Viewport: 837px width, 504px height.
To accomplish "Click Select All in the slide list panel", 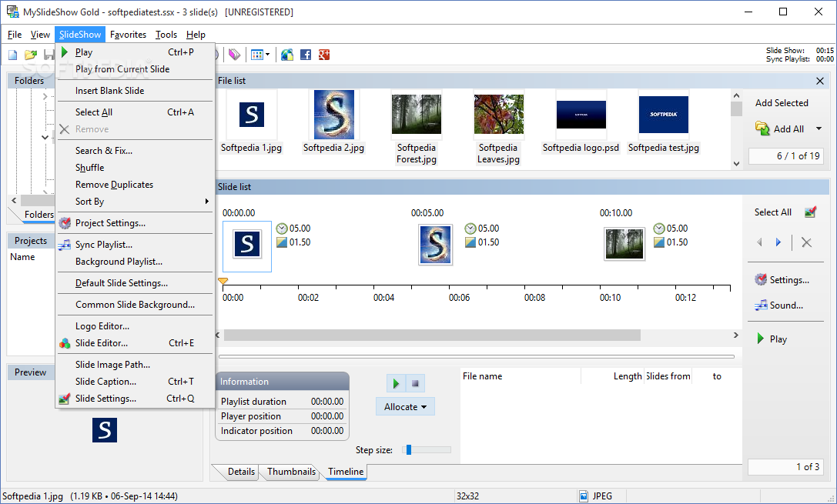I will coord(772,212).
